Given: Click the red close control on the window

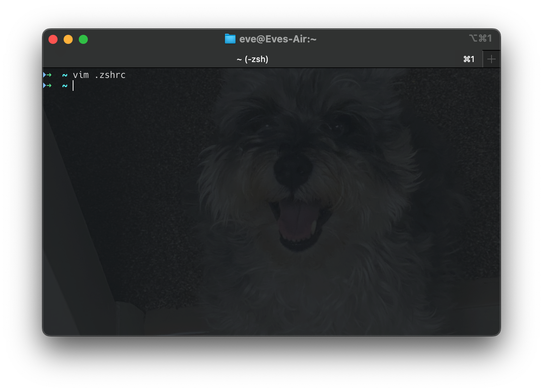Looking at the screenshot, I should pos(53,39).
